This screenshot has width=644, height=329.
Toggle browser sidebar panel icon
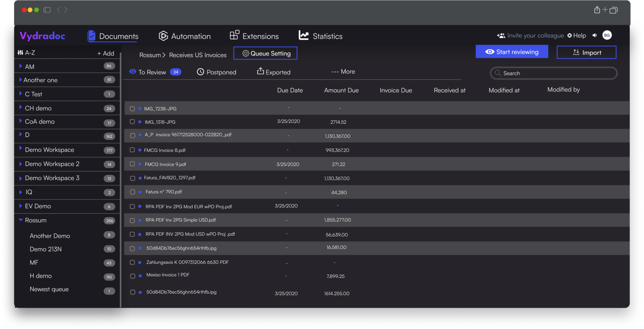pyautogui.click(x=47, y=10)
